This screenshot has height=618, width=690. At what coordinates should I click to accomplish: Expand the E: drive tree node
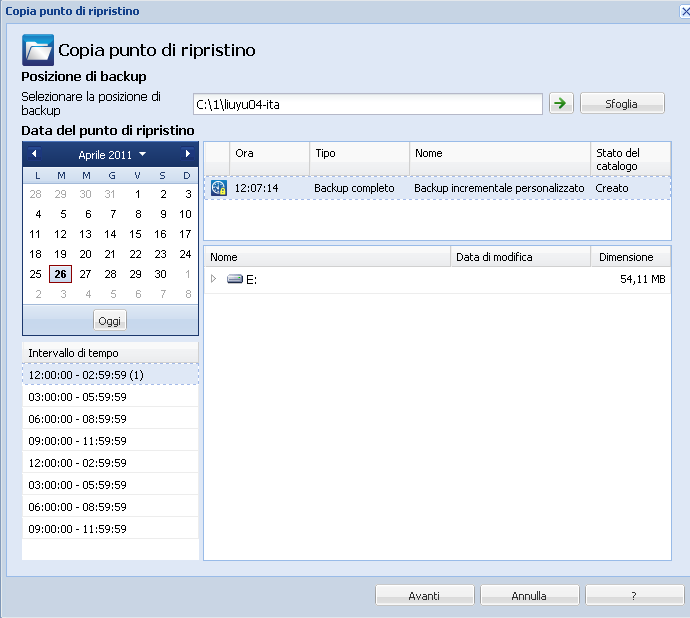click(x=213, y=280)
